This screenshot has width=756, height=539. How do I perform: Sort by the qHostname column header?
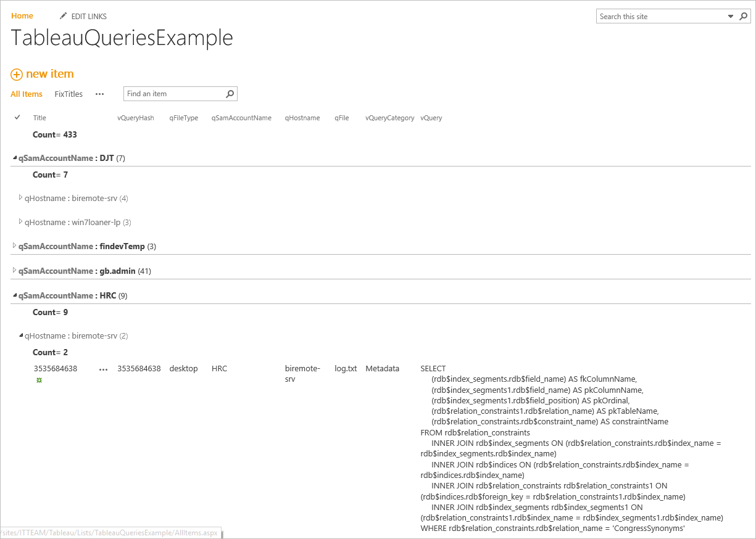pos(302,118)
